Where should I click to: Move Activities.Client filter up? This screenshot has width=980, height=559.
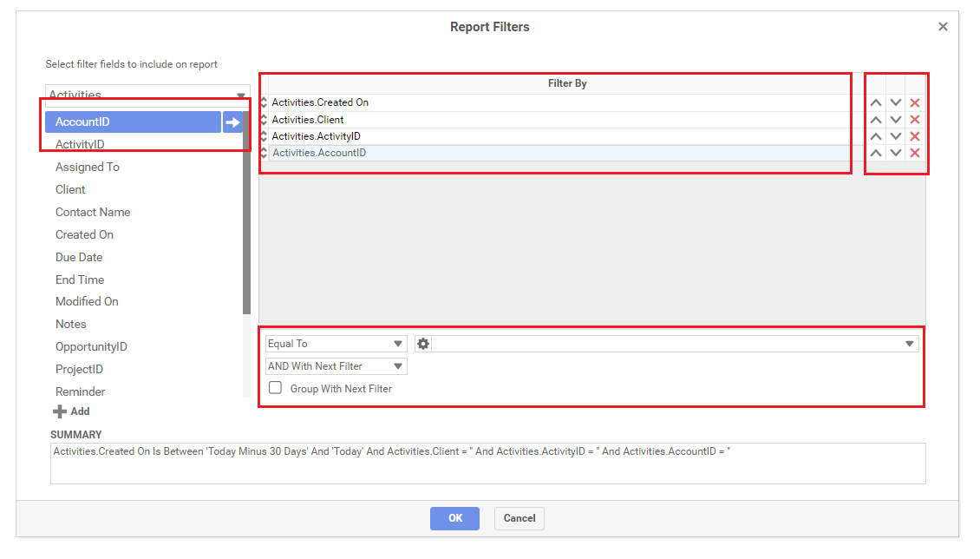pos(876,120)
